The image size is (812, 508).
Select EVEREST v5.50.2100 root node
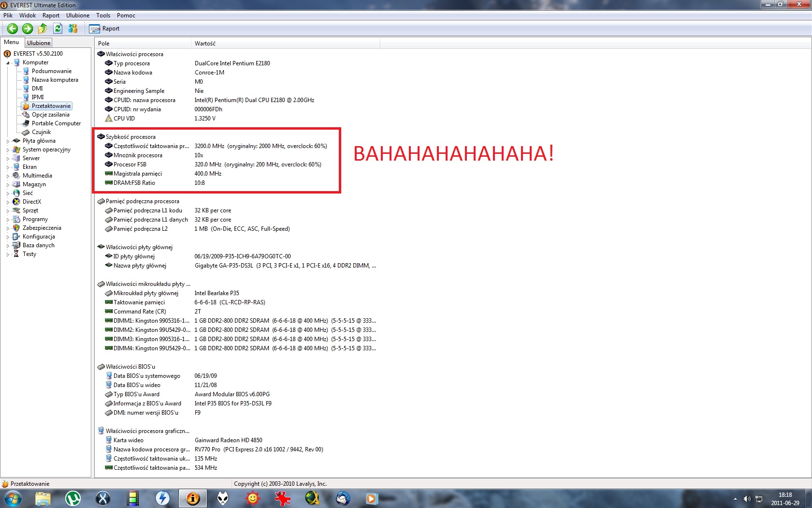tap(38, 54)
